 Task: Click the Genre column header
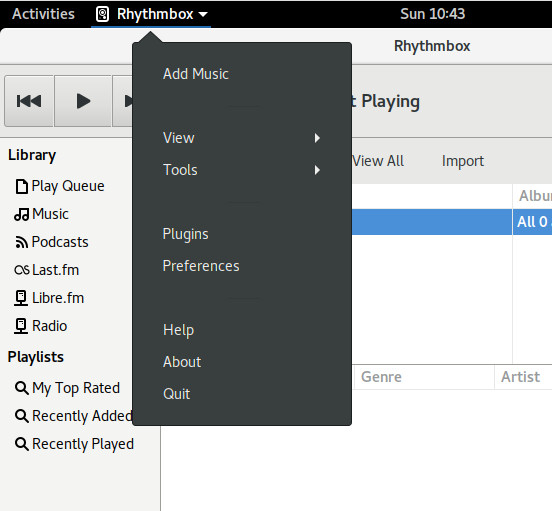[424, 377]
